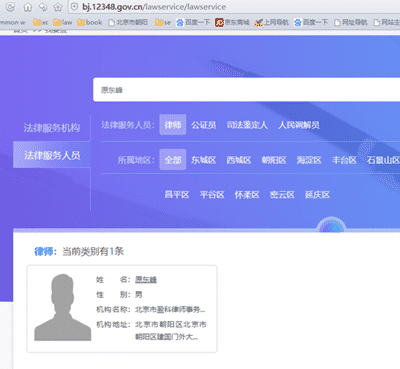Filter by district 东城区
The image size is (400, 369).
coord(204,160)
